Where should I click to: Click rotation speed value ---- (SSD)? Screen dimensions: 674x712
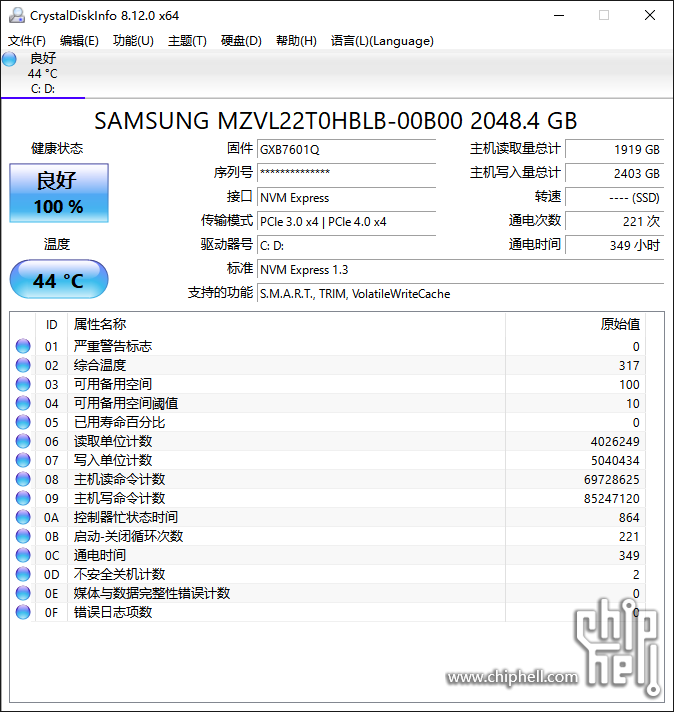(x=615, y=198)
